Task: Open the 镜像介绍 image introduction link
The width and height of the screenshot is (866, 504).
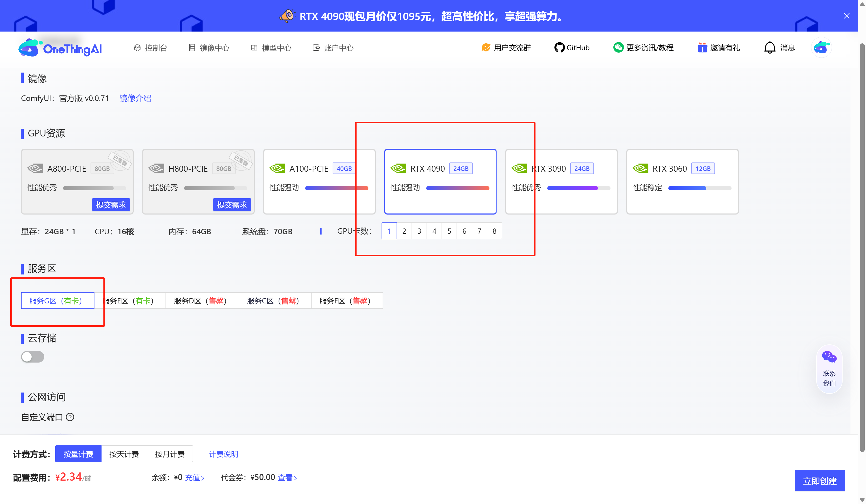Action: (x=135, y=98)
